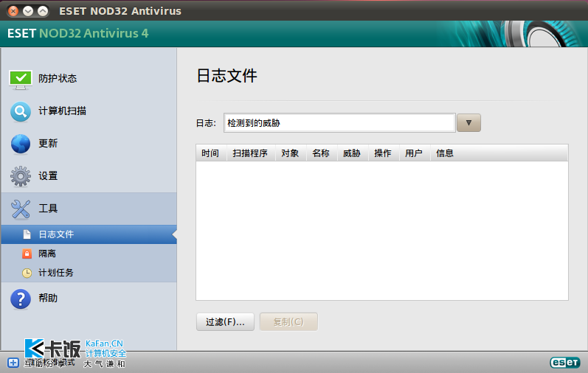The height and width of the screenshot is (373, 588).
Task: Open 隔离 quarantine with the lock icon
Action: 27,254
